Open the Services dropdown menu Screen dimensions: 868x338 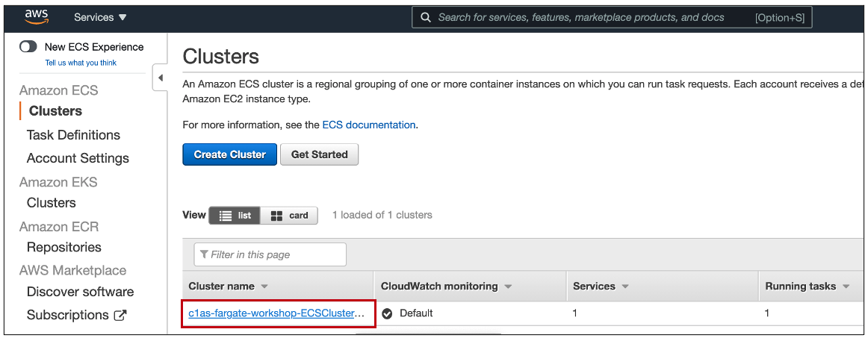[100, 17]
